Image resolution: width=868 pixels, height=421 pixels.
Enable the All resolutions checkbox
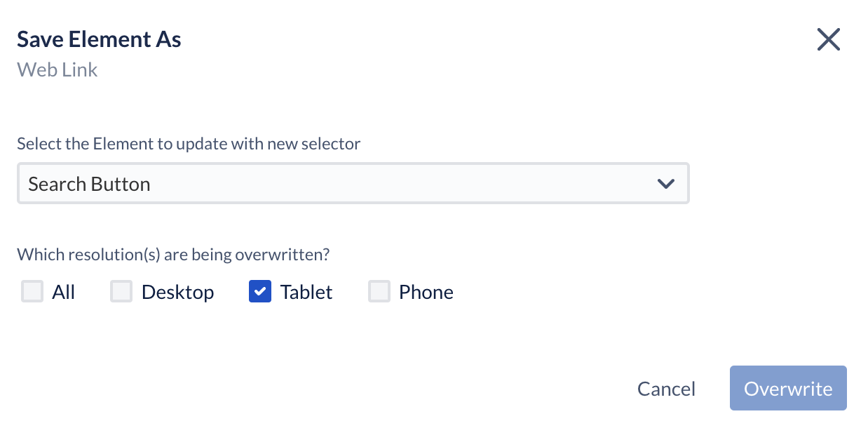point(32,292)
